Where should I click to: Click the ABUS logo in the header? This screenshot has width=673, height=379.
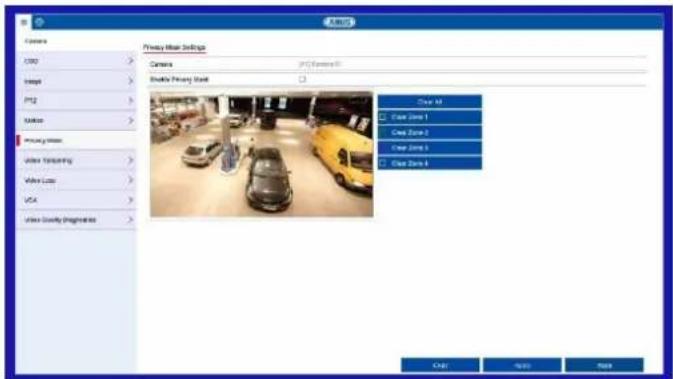339,22
